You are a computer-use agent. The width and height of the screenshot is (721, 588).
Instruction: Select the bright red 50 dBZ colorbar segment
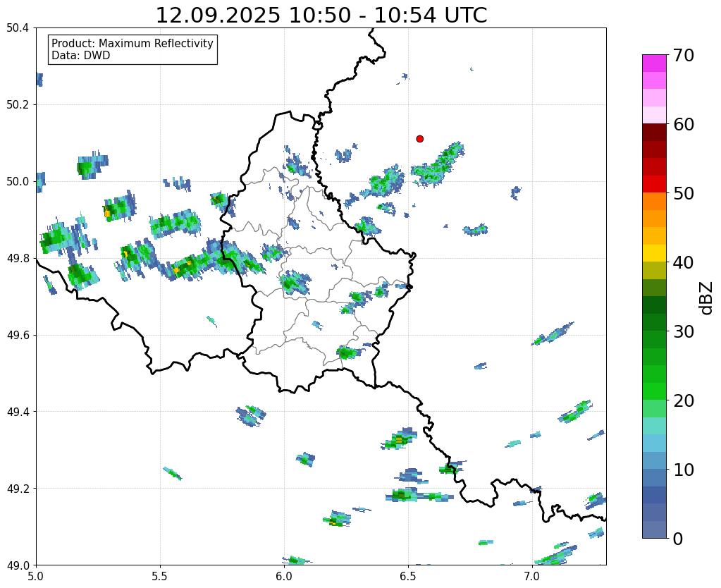(x=654, y=184)
